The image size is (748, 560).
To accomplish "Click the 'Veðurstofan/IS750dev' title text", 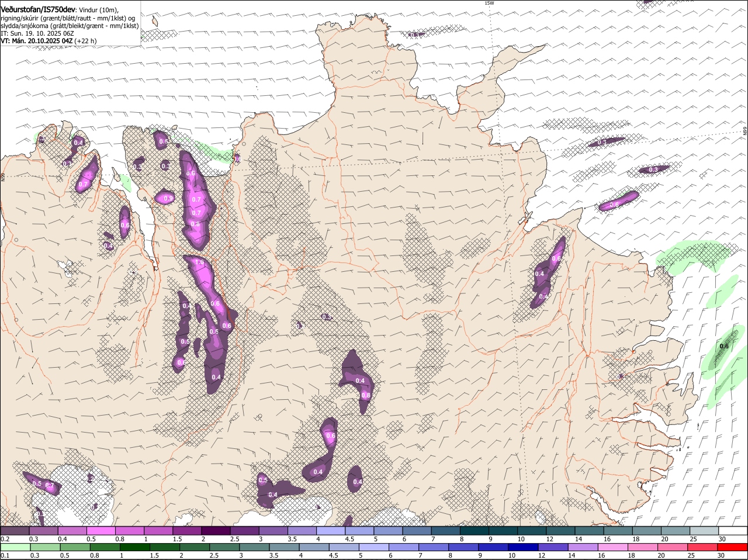I will (x=38, y=9).
